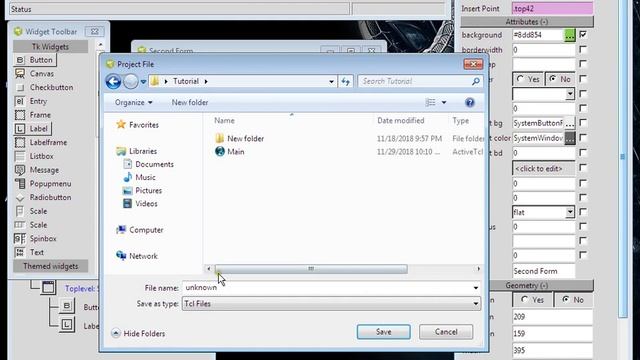Select the Listbox widget icon
The height and width of the screenshot is (360, 640).
click(20, 156)
